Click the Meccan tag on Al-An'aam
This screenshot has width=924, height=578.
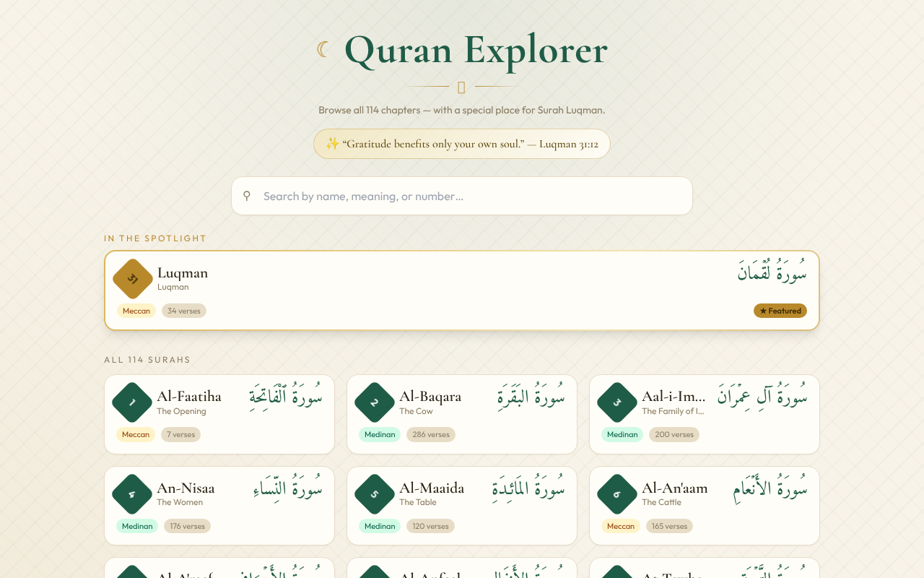click(621, 526)
